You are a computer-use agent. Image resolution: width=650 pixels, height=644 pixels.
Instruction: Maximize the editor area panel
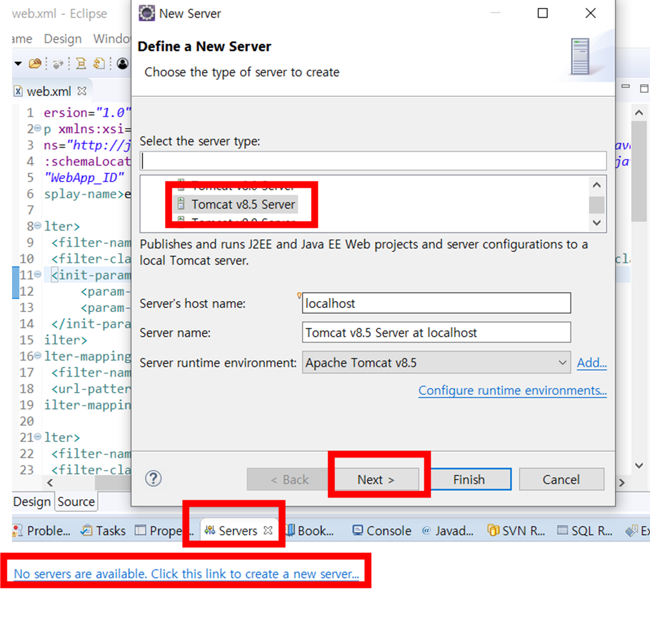644,88
